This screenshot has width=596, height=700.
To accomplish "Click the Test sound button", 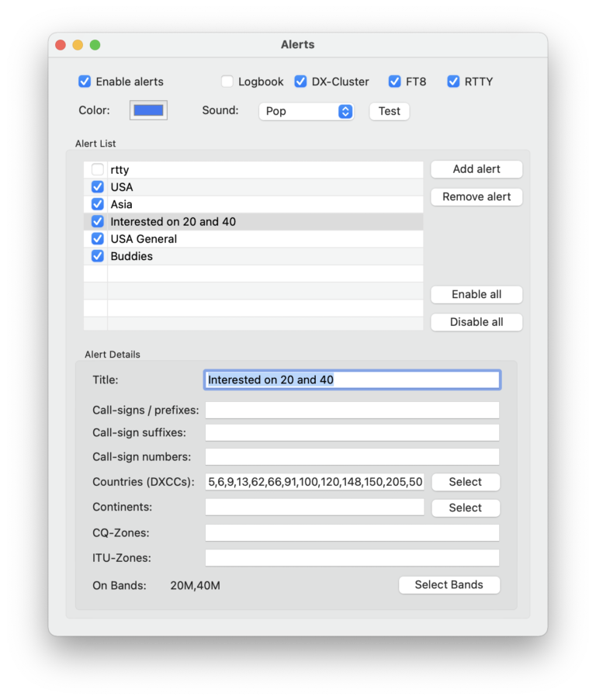I will coord(390,111).
